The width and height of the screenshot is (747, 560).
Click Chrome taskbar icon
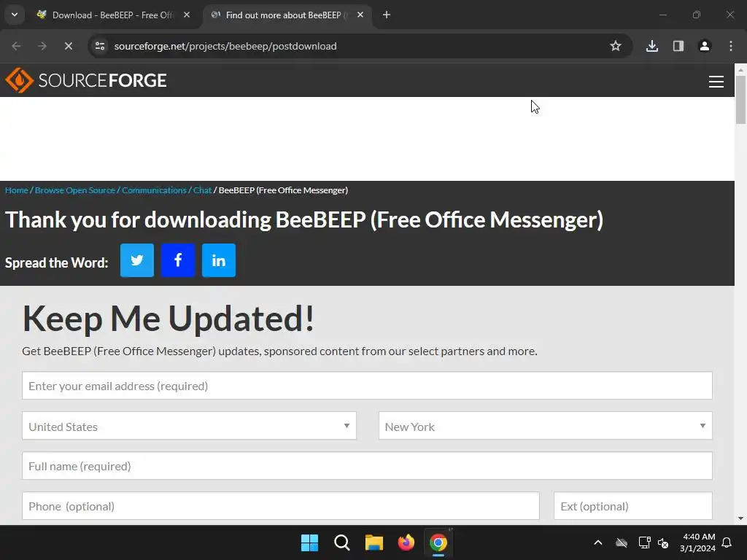(438, 542)
